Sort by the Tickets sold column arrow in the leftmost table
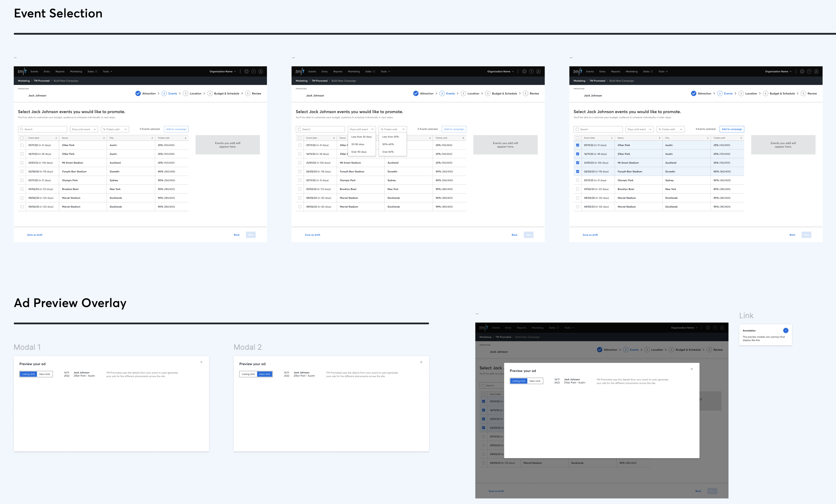 click(x=185, y=138)
